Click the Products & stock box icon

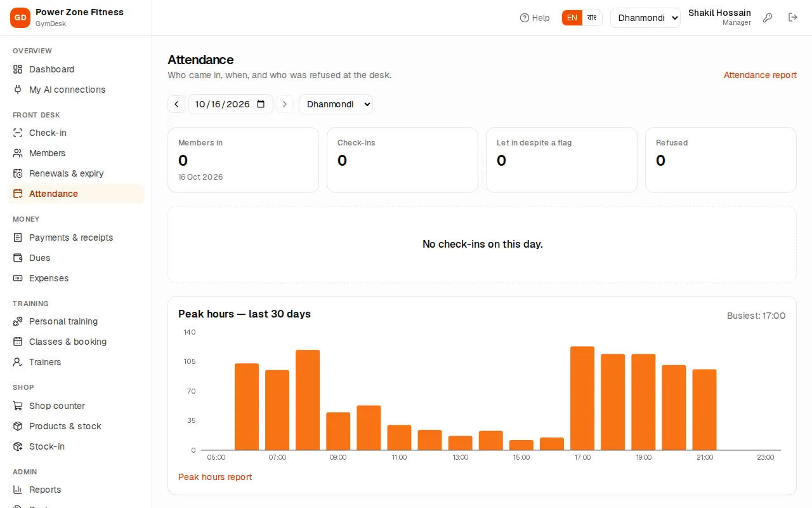(x=18, y=426)
